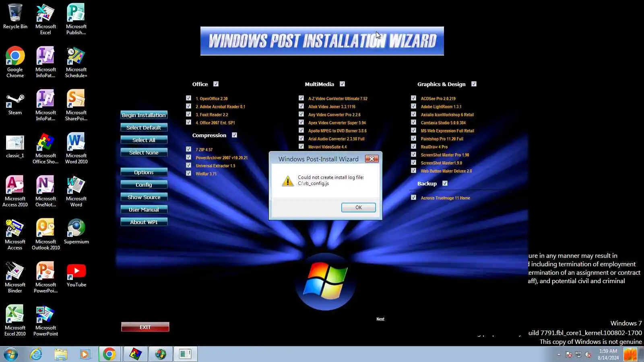Click the 'Paintshop Pro 11.20 Full' entry
Screen dimensions: 644x362
click(442, 139)
